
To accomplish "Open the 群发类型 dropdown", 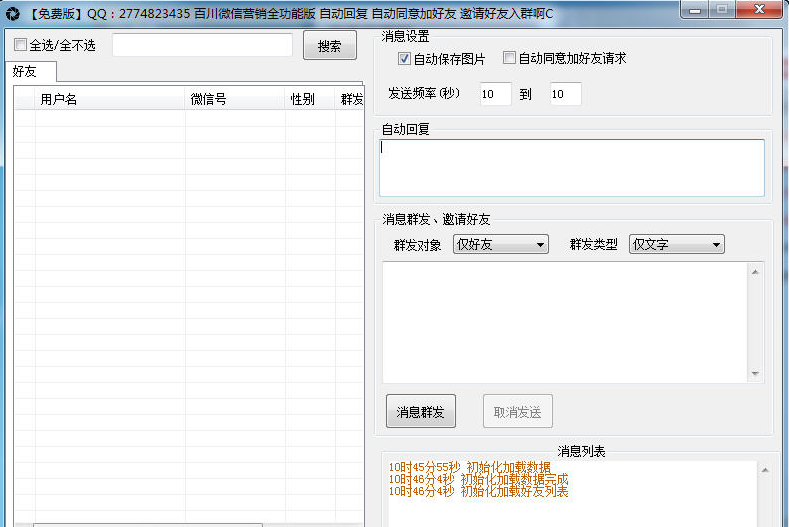I will 676,244.
